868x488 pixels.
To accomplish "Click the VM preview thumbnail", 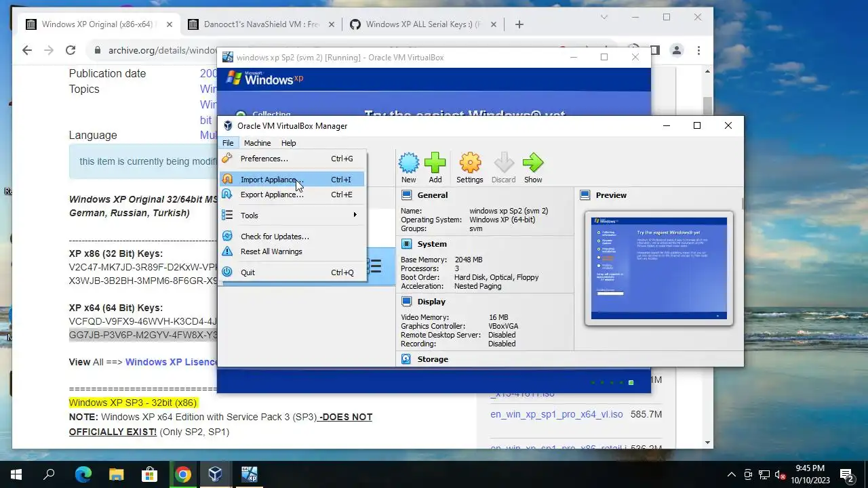I will (659, 268).
